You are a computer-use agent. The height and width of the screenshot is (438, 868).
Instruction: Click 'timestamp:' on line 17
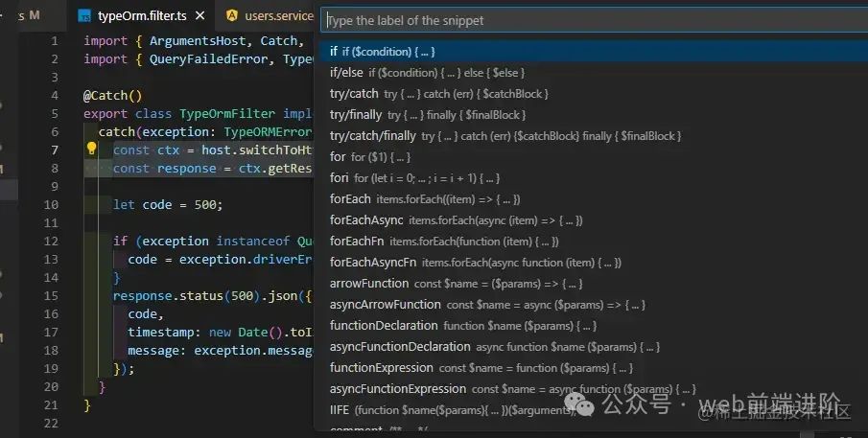coord(164,332)
